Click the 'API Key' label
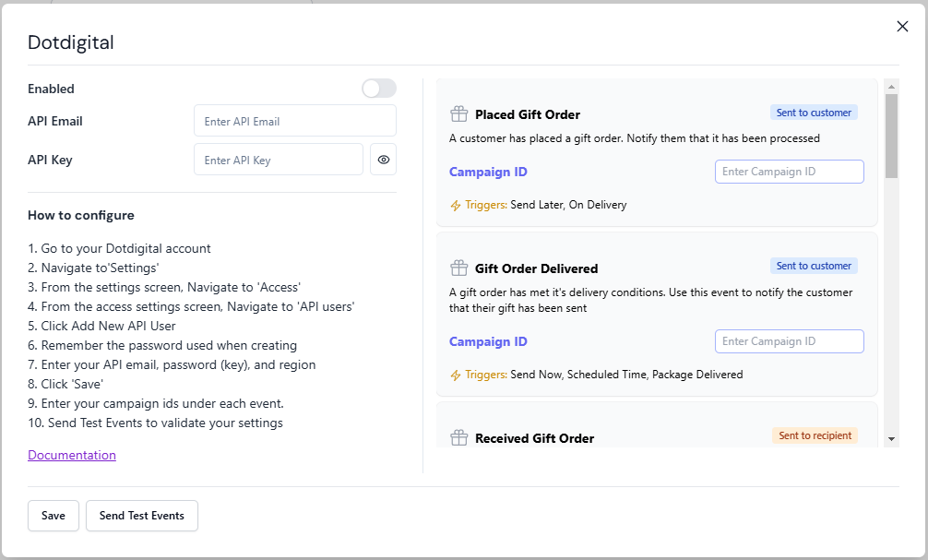This screenshot has height=560, width=928. coord(50,160)
